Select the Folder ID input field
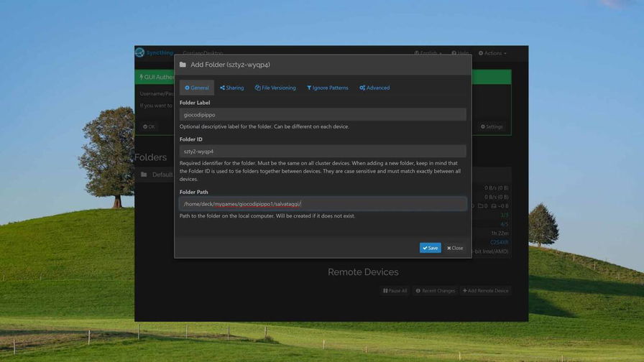The image size is (644, 362). click(323, 152)
